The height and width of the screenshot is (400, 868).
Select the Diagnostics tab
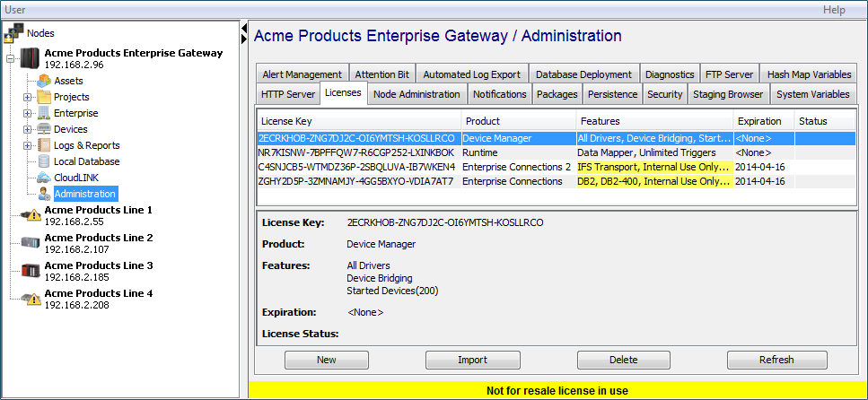tap(670, 74)
